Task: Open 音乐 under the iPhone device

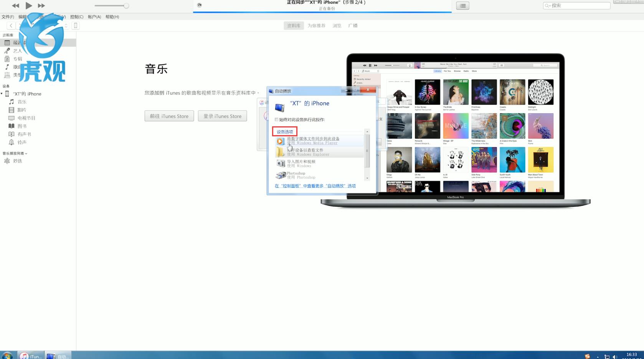Action: [x=22, y=102]
